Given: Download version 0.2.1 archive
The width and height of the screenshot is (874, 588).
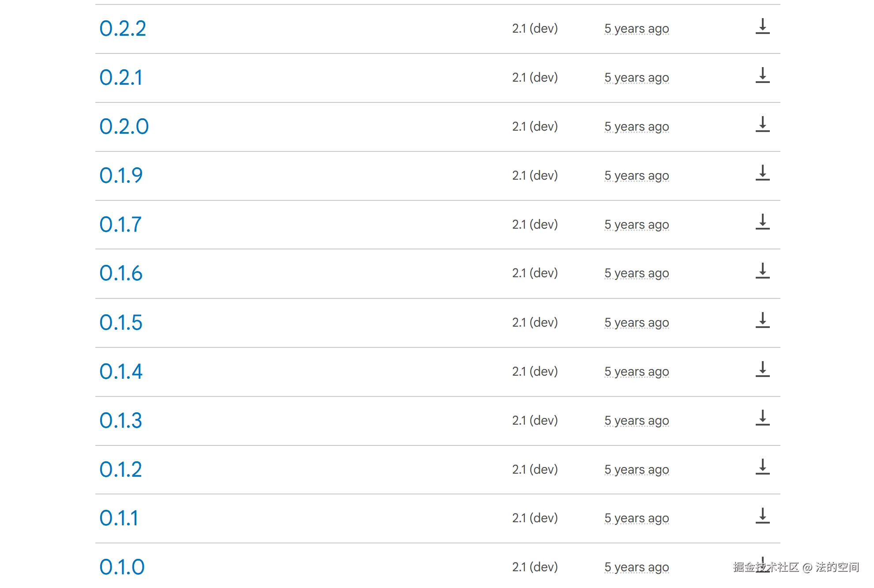Looking at the screenshot, I should (x=762, y=75).
